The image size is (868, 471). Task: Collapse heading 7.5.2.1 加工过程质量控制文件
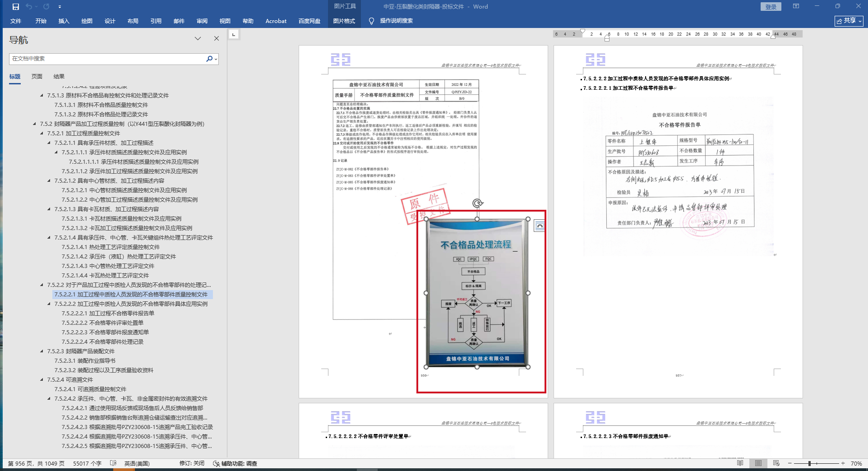click(42, 134)
